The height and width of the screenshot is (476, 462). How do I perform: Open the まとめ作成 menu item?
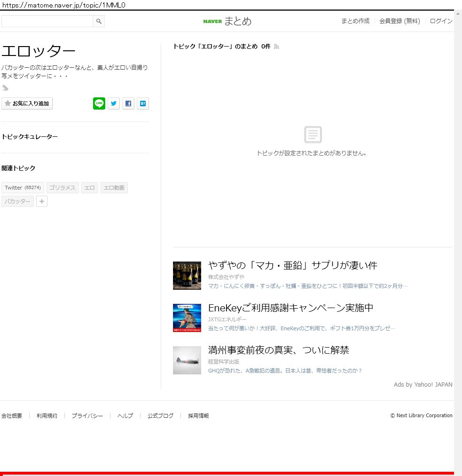[x=355, y=21]
